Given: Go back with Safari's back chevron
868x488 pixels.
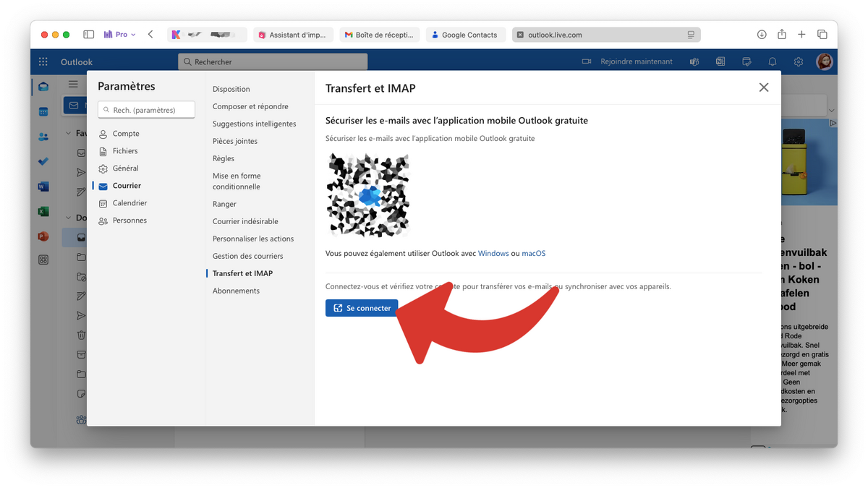Looking at the screenshot, I should point(150,35).
